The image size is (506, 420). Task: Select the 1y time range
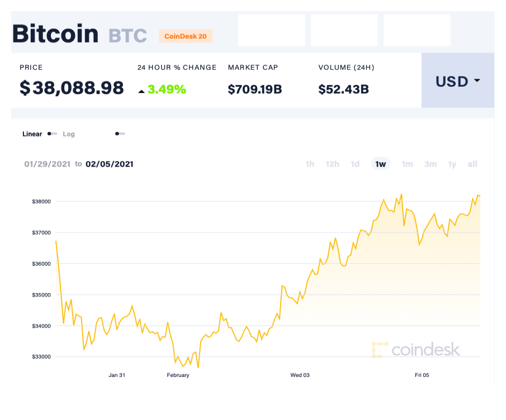click(452, 164)
